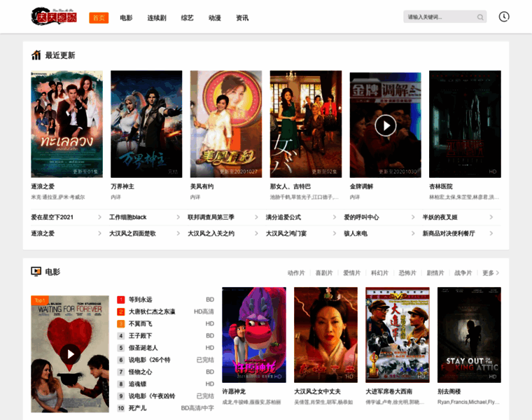Viewport: 532px width, 420px height.
Task: Open the 美凤有约 poster thumbnail
Action: tap(226, 124)
